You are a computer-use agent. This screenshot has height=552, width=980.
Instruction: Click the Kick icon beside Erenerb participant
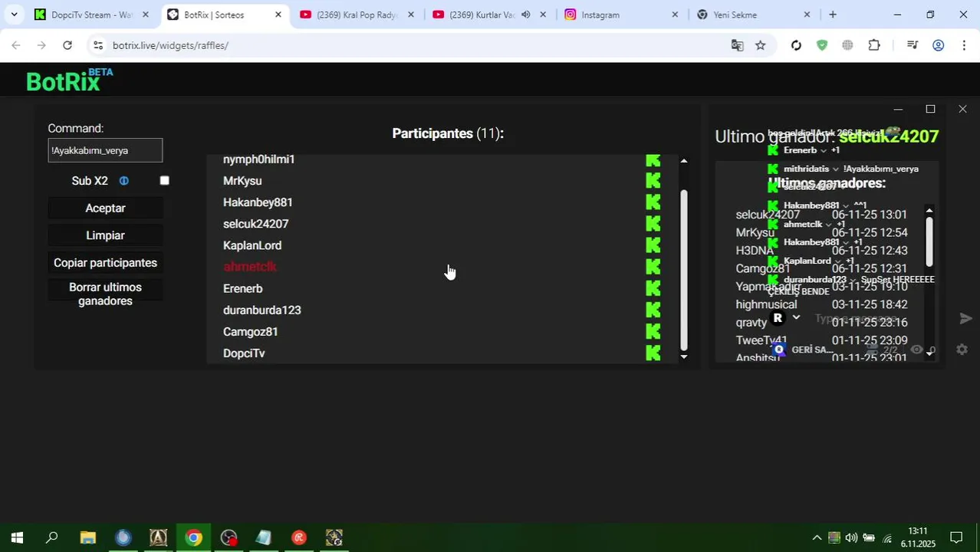tap(653, 288)
